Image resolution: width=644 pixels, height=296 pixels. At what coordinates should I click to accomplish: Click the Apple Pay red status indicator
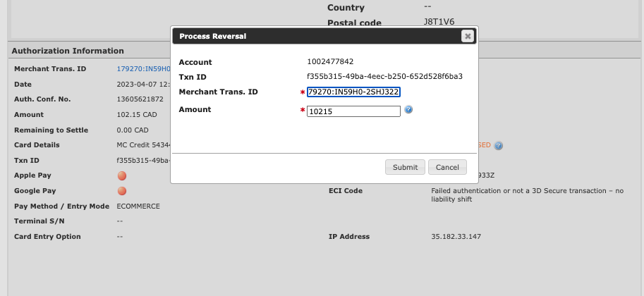click(122, 175)
